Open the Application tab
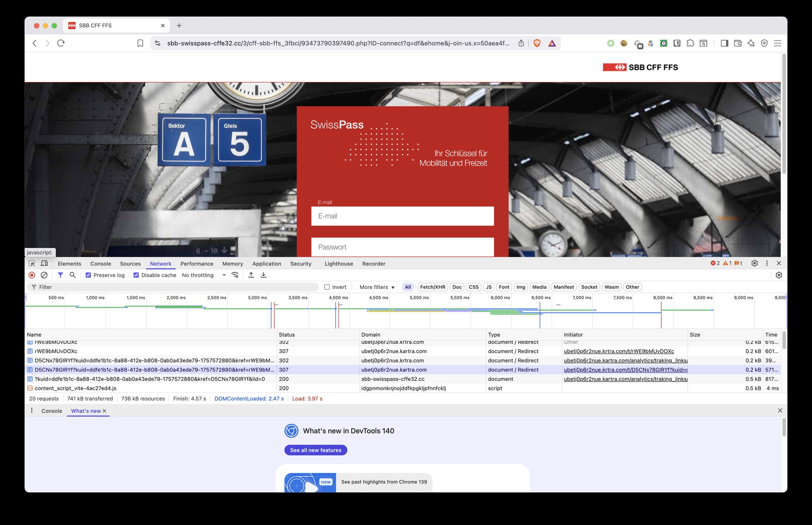Image resolution: width=812 pixels, height=525 pixels. coord(266,263)
